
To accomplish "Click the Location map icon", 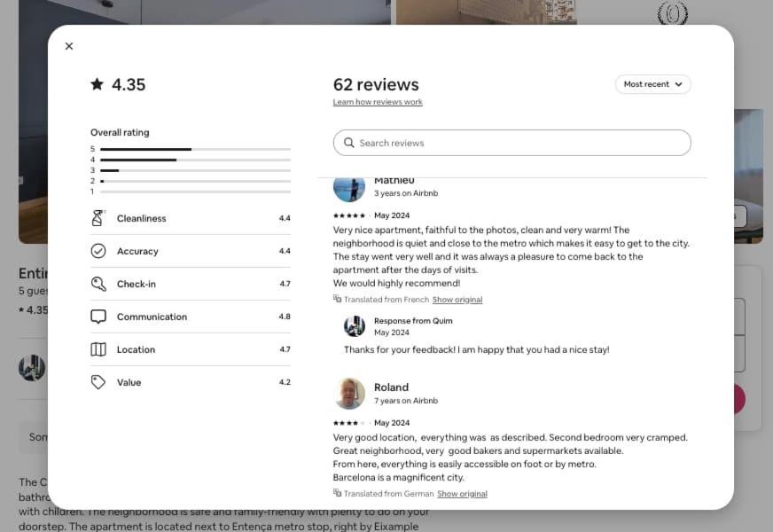I will (98, 349).
